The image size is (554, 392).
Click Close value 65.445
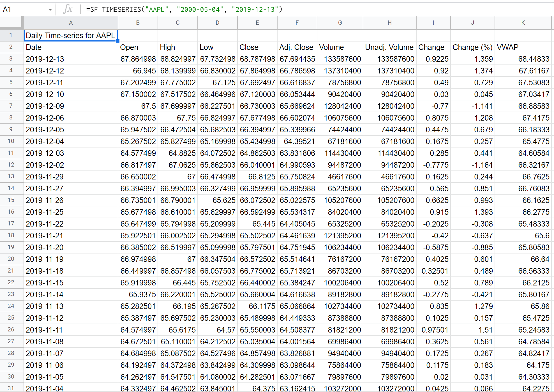[x=257, y=224]
